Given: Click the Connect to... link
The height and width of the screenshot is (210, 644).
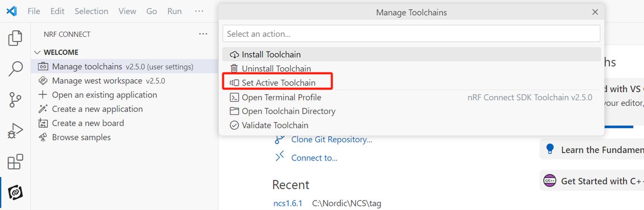Looking at the screenshot, I should (x=314, y=158).
